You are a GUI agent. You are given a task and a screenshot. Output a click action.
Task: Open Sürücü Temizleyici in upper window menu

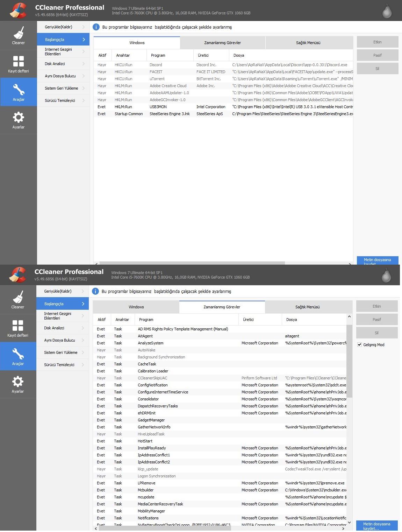[63, 100]
